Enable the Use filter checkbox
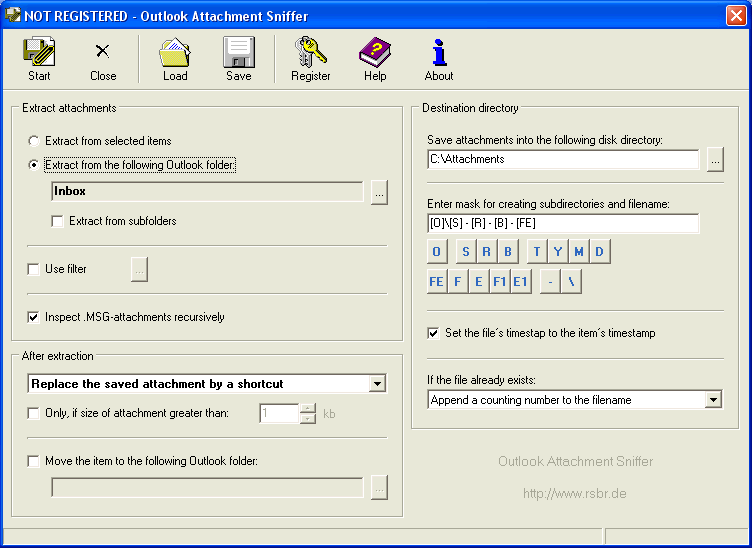Screen dimensions: 752x548 click(34, 269)
